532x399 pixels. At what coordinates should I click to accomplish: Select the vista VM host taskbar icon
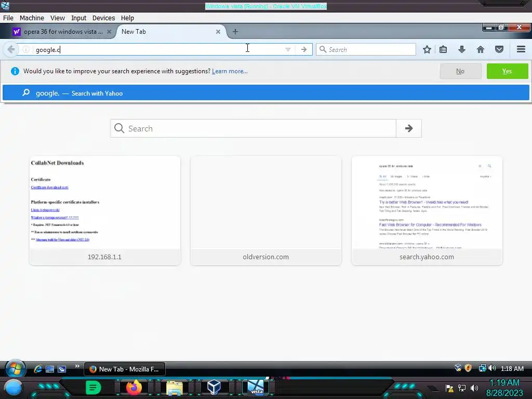click(256, 388)
